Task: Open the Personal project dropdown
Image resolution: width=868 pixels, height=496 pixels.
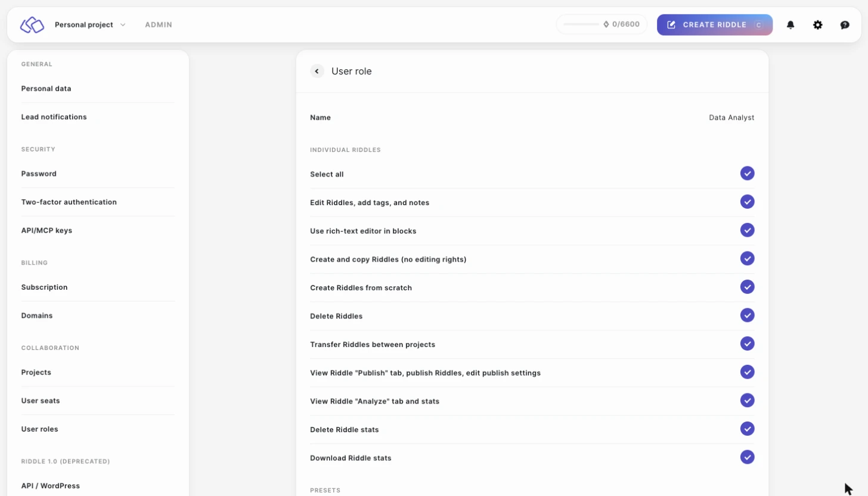Action: (x=90, y=25)
